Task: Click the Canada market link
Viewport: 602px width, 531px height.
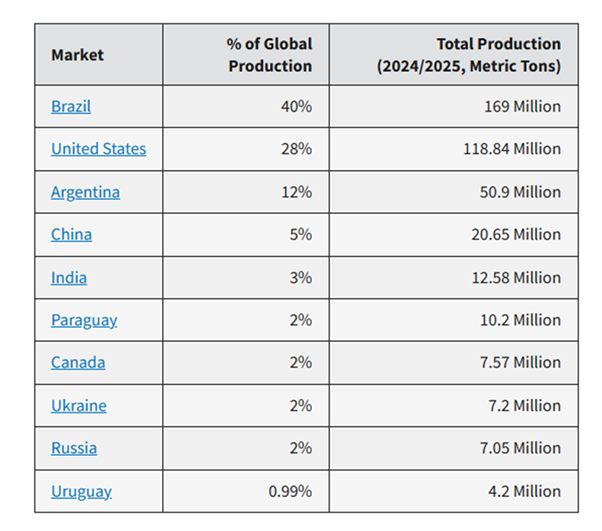Action: point(78,363)
